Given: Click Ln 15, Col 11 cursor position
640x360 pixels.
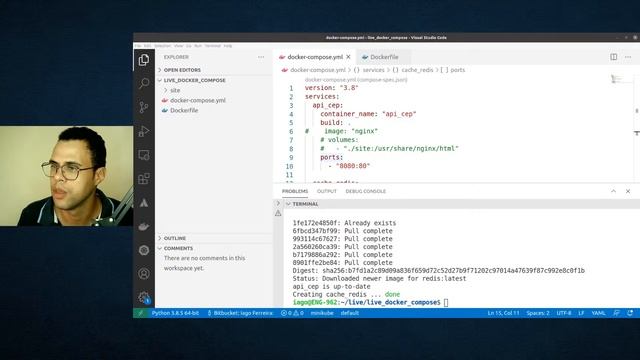Looking at the screenshot, I should [x=503, y=313].
